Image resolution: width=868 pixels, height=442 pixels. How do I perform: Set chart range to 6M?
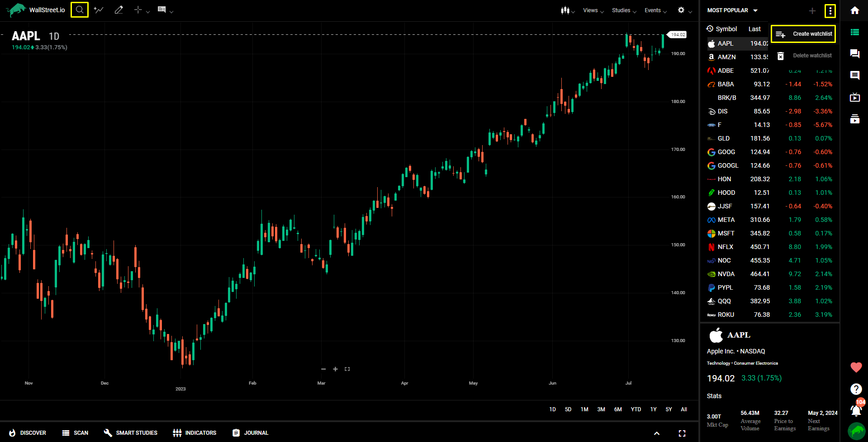pos(618,409)
